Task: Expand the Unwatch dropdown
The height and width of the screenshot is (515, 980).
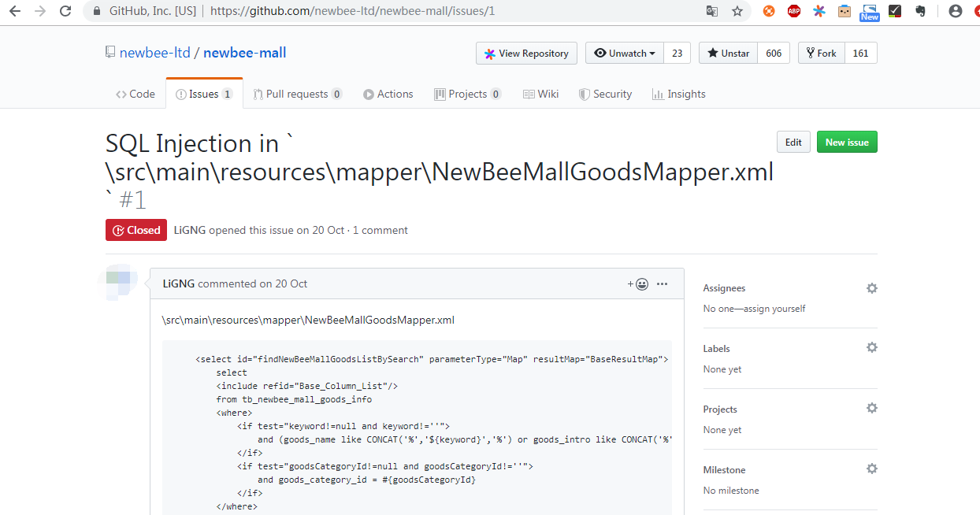Action: click(x=625, y=53)
